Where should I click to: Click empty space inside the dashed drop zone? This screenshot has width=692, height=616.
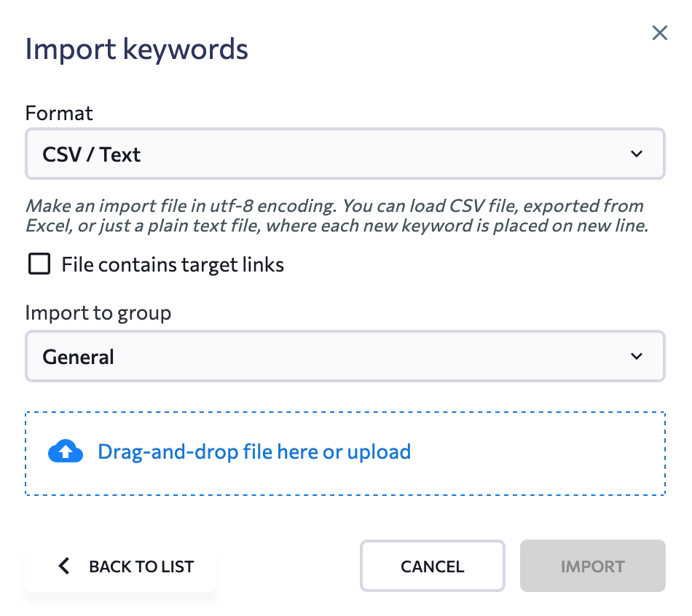click(x=538, y=454)
